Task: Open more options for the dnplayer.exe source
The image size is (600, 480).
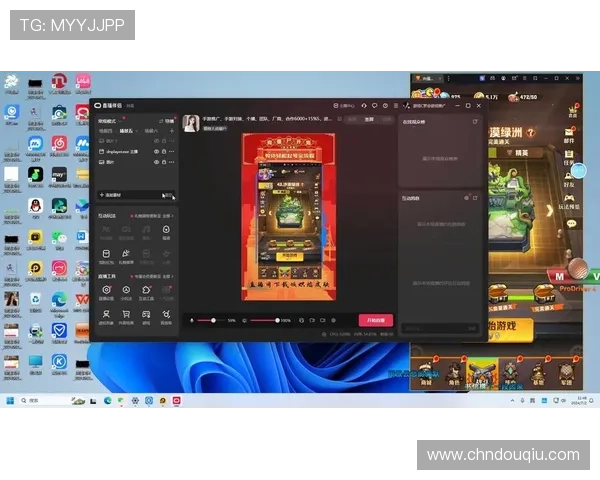Action: pyautogui.click(x=169, y=151)
